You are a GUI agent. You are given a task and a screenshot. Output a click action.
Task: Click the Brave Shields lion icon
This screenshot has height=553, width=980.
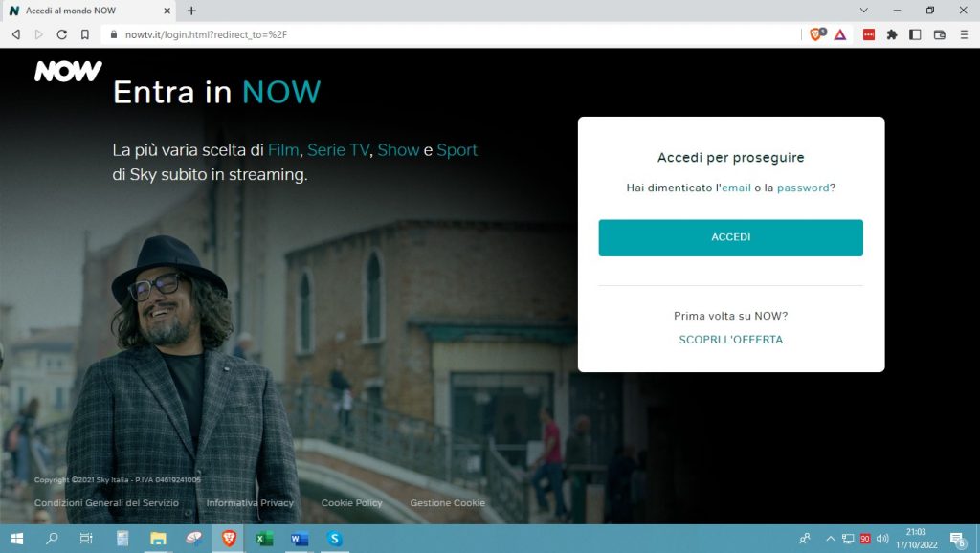tap(816, 34)
